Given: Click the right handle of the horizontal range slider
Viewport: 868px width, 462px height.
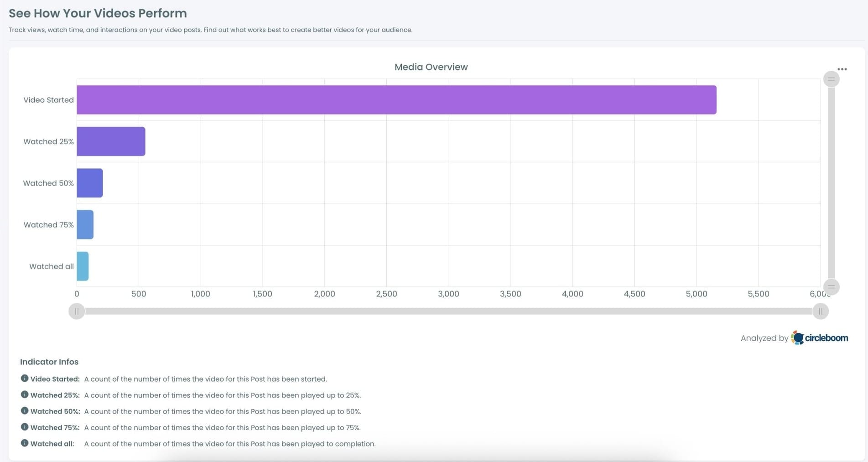Looking at the screenshot, I should click(x=820, y=311).
